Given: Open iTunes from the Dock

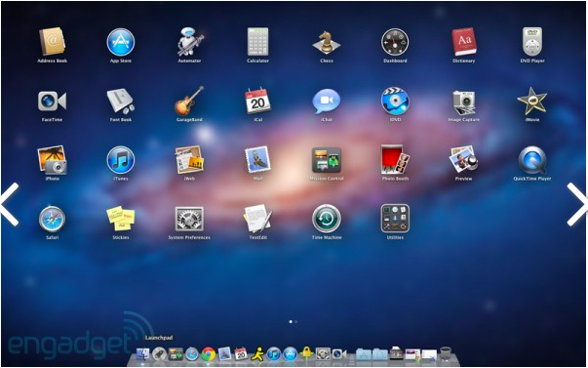Looking at the screenshot, I should (x=273, y=353).
